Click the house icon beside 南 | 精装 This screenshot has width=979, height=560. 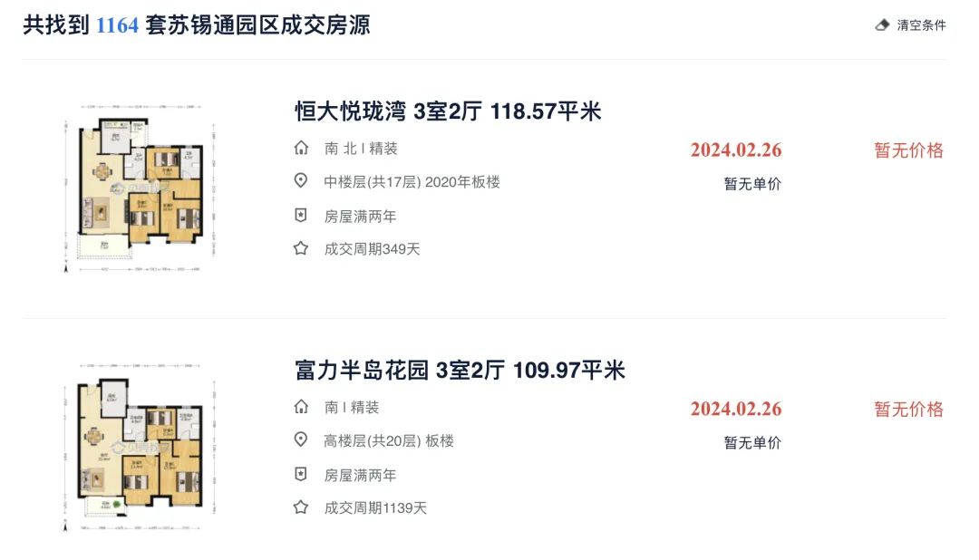301,407
